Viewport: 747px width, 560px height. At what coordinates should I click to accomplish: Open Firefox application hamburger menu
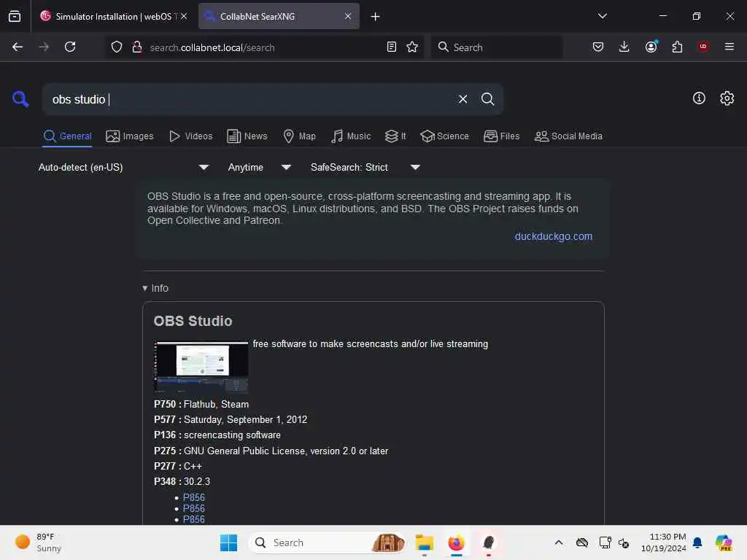729,47
